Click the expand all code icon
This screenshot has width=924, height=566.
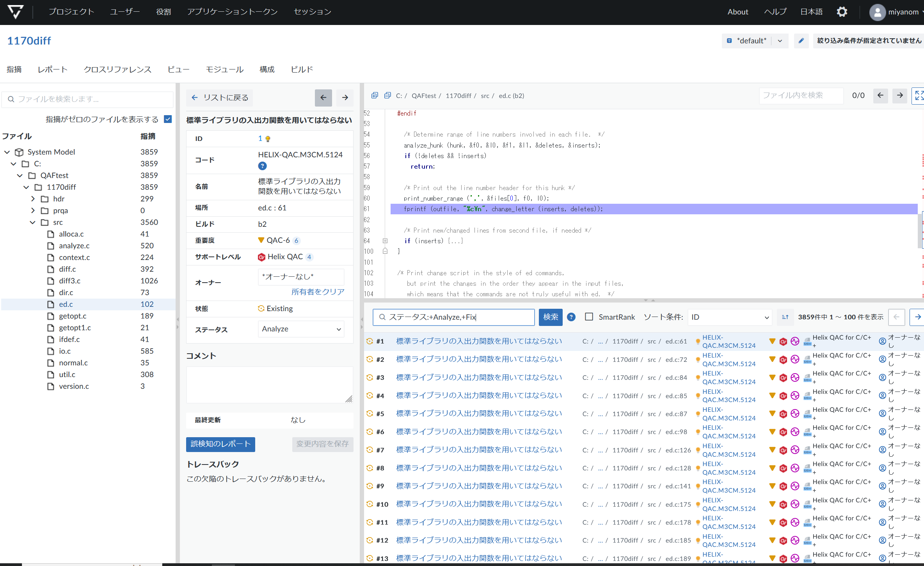375,95
